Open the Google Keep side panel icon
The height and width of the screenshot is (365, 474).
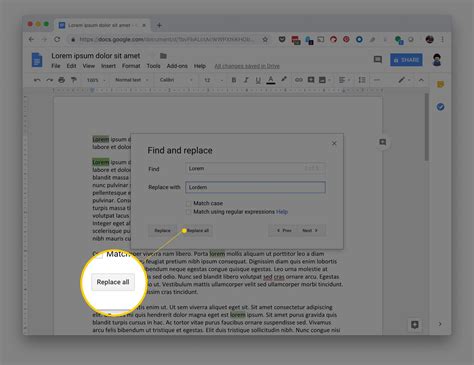click(440, 84)
